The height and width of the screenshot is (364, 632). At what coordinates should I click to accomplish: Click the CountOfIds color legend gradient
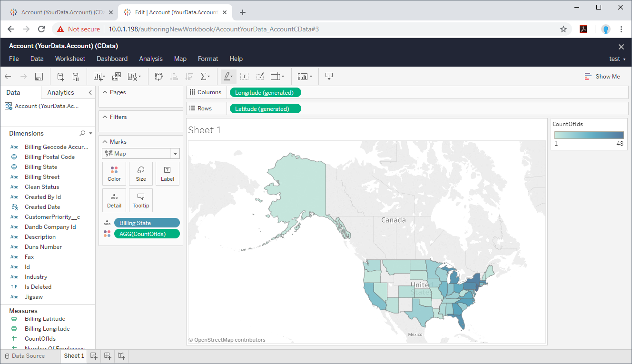[x=589, y=135]
